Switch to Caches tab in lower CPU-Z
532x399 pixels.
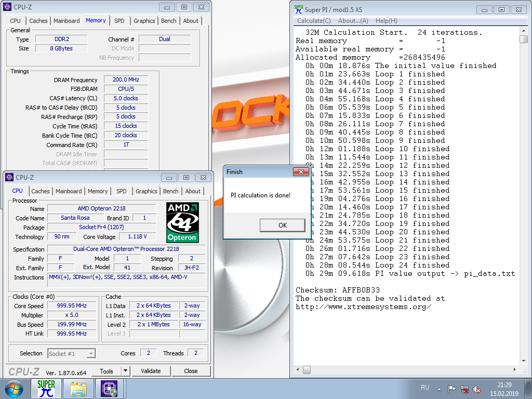click(x=41, y=191)
